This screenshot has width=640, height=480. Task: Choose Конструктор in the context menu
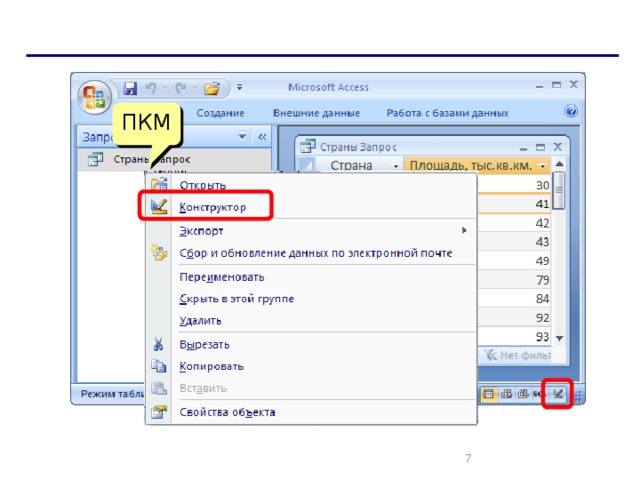213,207
